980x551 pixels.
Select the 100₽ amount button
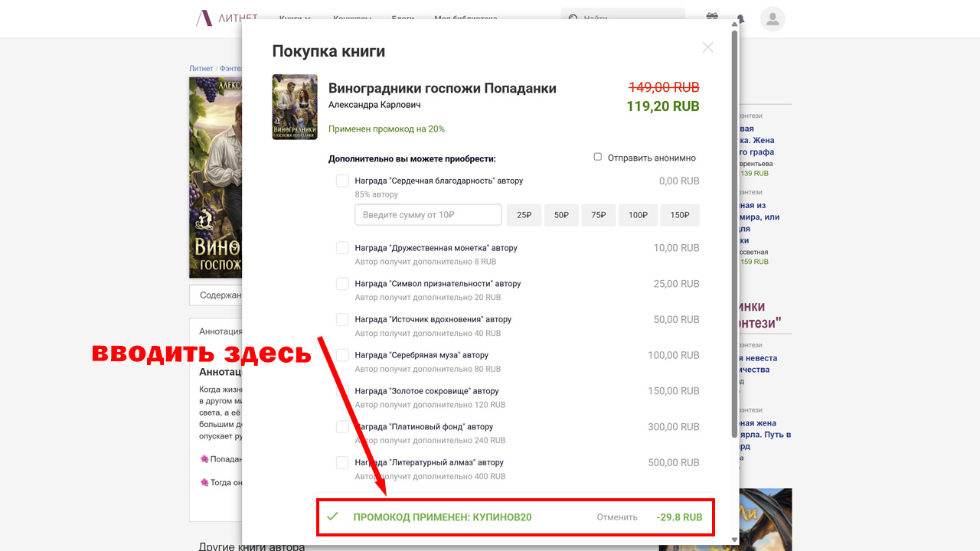(x=638, y=215)
